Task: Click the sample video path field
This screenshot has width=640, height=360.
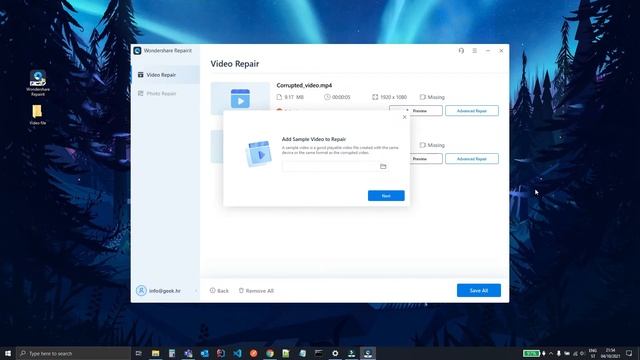Action: coord(330,166)
